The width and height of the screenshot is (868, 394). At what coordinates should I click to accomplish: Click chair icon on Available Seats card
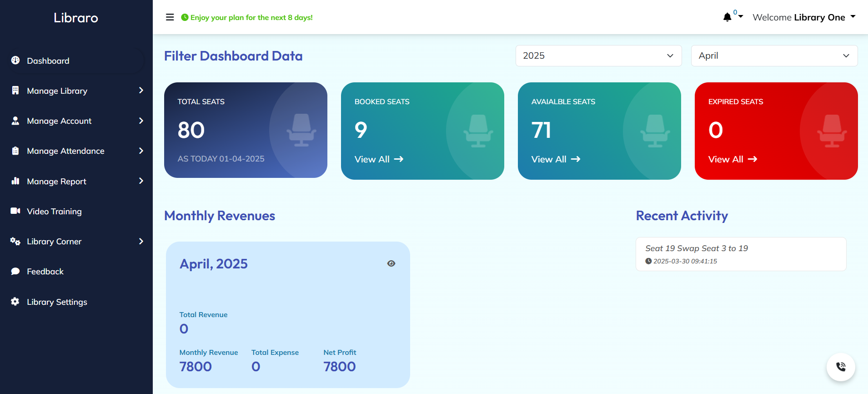(x=655, y=131)
